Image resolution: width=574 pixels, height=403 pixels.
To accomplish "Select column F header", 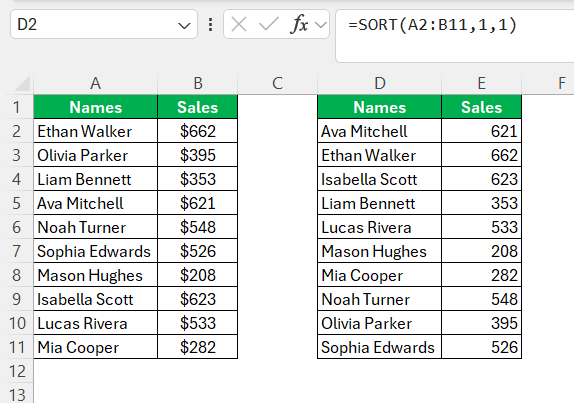I will [548, 83].
